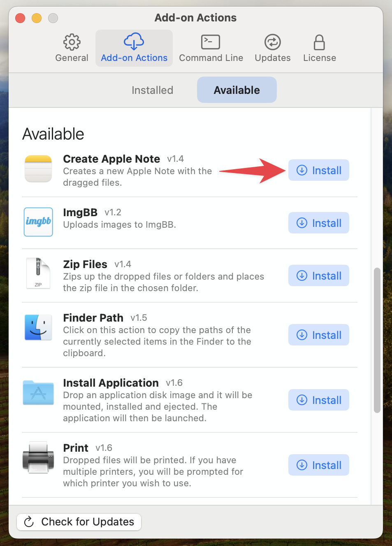
Task: Install the Finder Path action
Action: (319, 335)
